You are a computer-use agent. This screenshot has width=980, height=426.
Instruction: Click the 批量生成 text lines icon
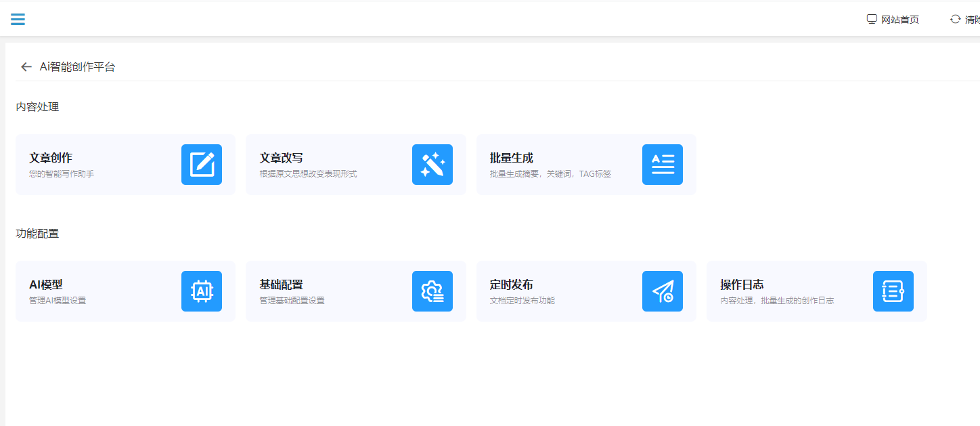663,165
